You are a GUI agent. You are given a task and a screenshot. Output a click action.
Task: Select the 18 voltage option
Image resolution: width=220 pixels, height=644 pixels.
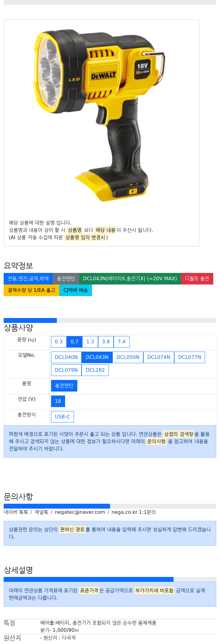[58, 401]
